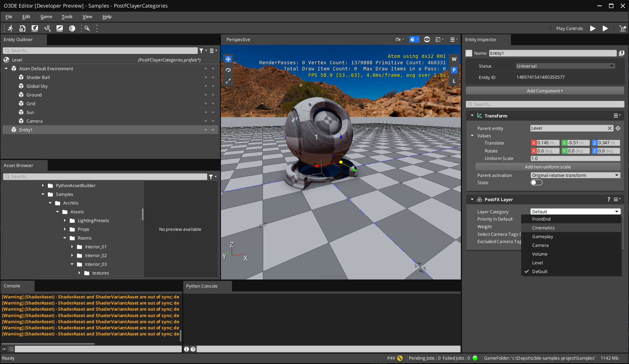Toggle the debug bug overlay in the viewport
Viewport: 629px width, 364px height.
click(412, 39)
